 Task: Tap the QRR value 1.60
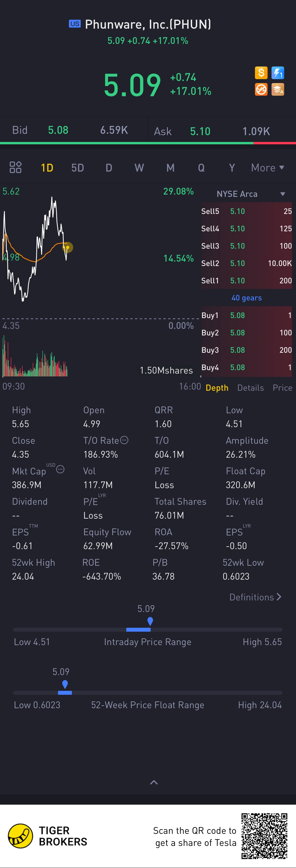[163, 424]
